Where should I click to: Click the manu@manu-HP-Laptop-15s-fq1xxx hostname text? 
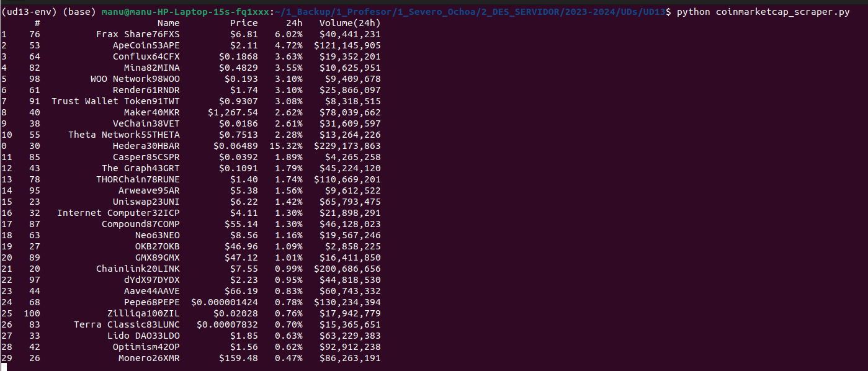186,12
